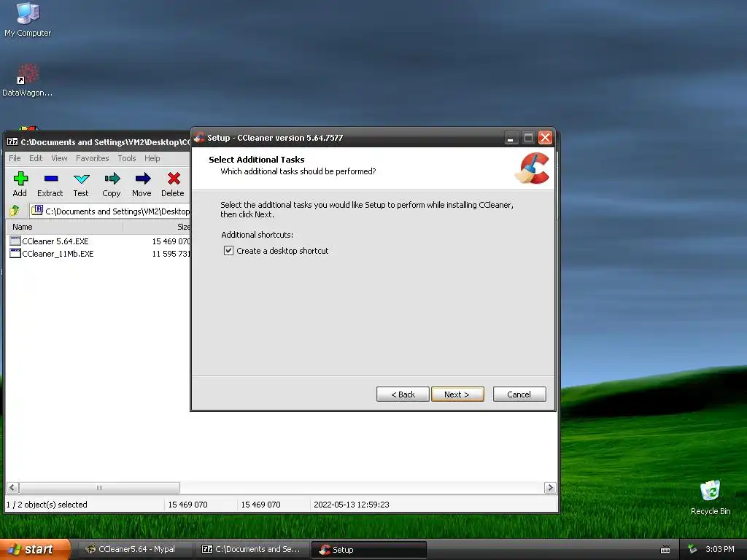Click the Back button in Setup

pyautogui.click(x=403, y=394)
